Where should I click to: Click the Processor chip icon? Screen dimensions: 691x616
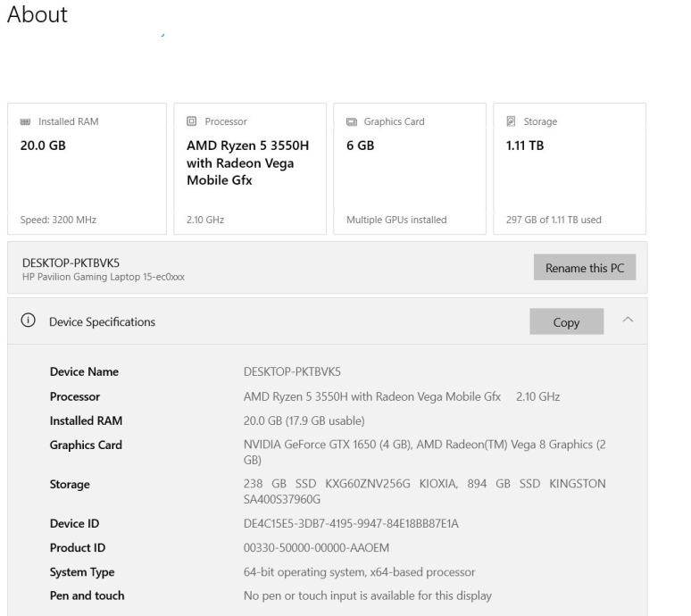[x=192, y=122]
